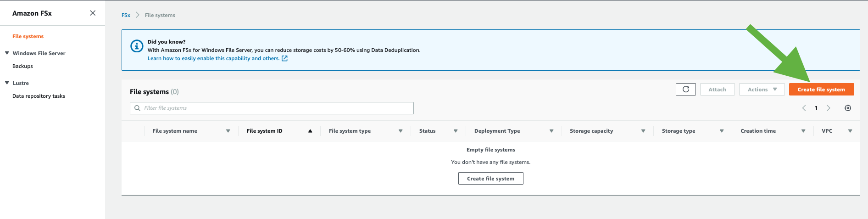Navigate to FSx breadcrumb link

point(126,15)
